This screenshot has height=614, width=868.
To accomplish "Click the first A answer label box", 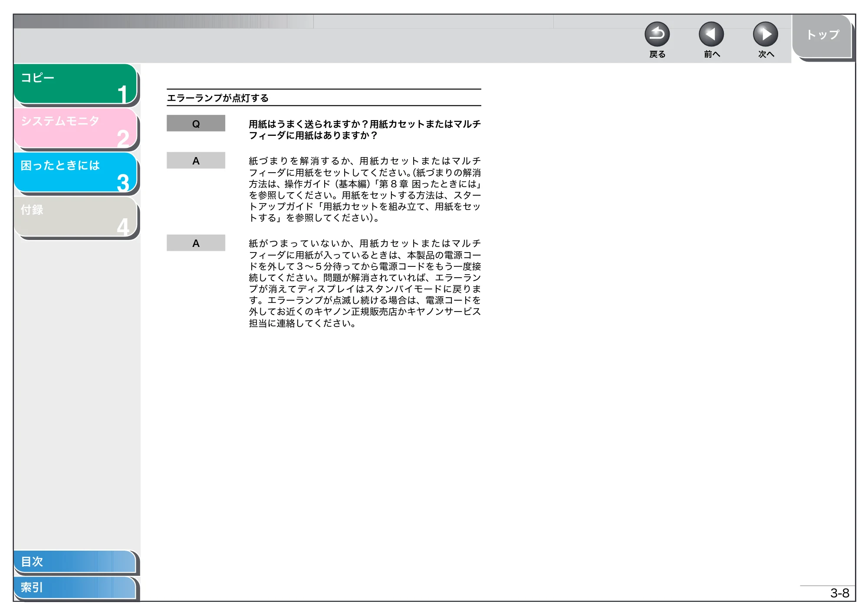I will 196,161.
